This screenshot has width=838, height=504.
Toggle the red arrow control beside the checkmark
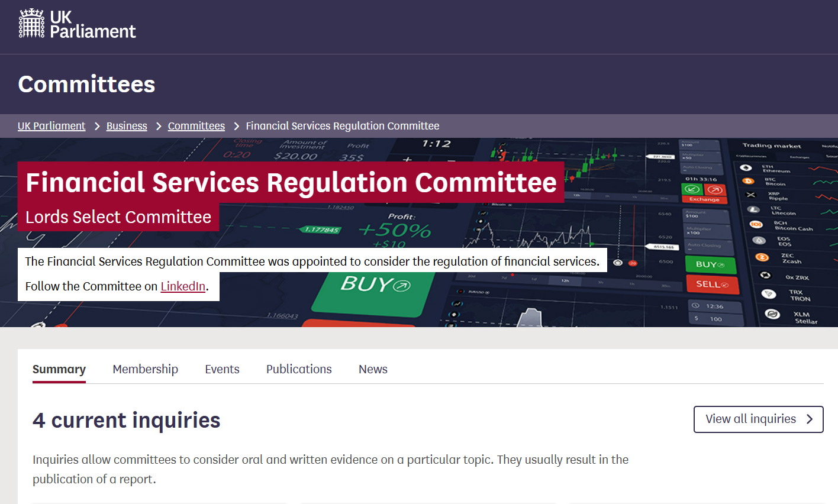point(714,190)
